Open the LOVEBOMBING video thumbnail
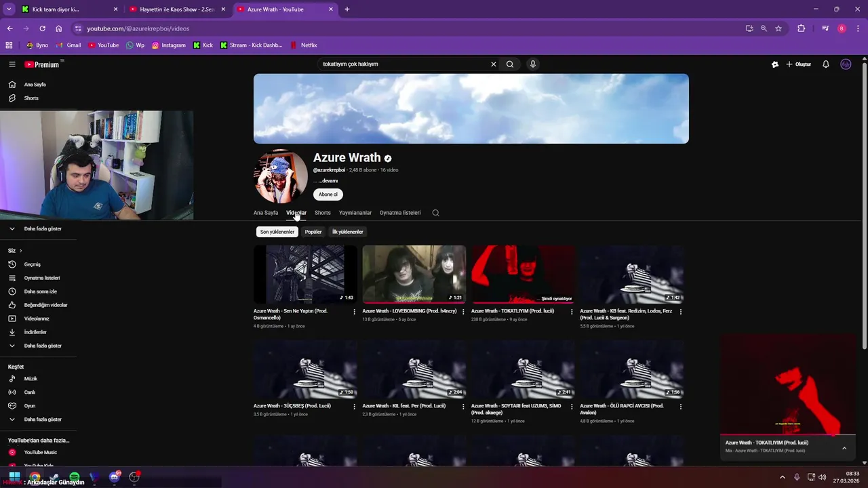The width and height of the screenshot is (868, 488). (414, 274)
